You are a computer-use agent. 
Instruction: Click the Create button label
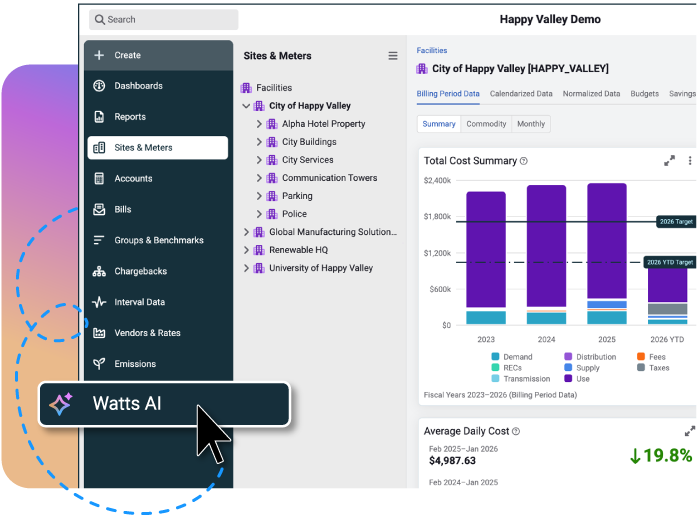[x=127, y=55]
